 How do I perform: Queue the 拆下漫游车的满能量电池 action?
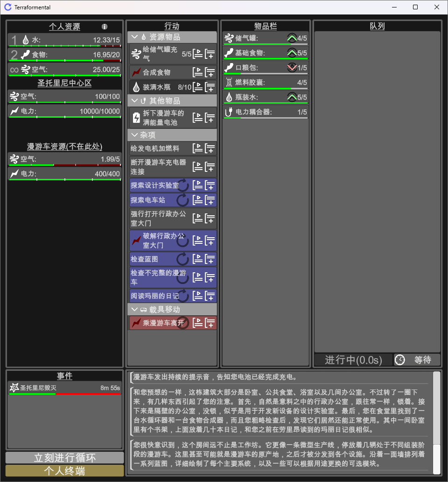pyautogui.click(x=210, y=118)
